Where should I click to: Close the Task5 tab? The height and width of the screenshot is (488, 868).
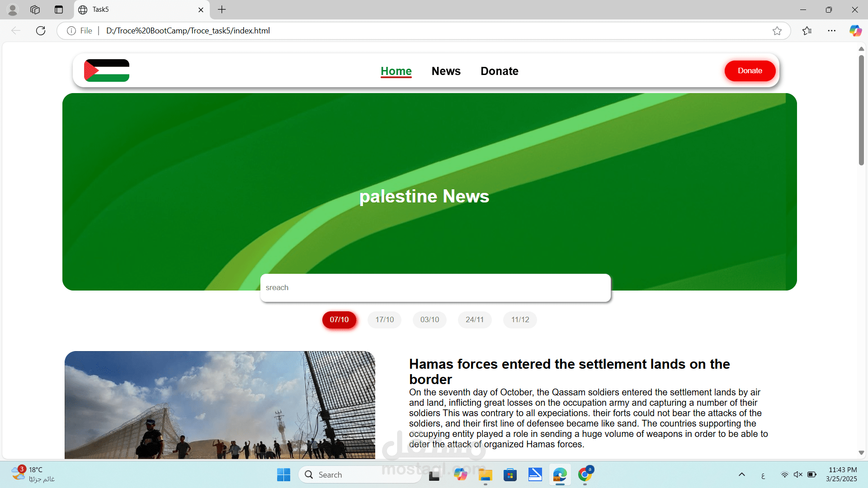(x=201, y=9)
